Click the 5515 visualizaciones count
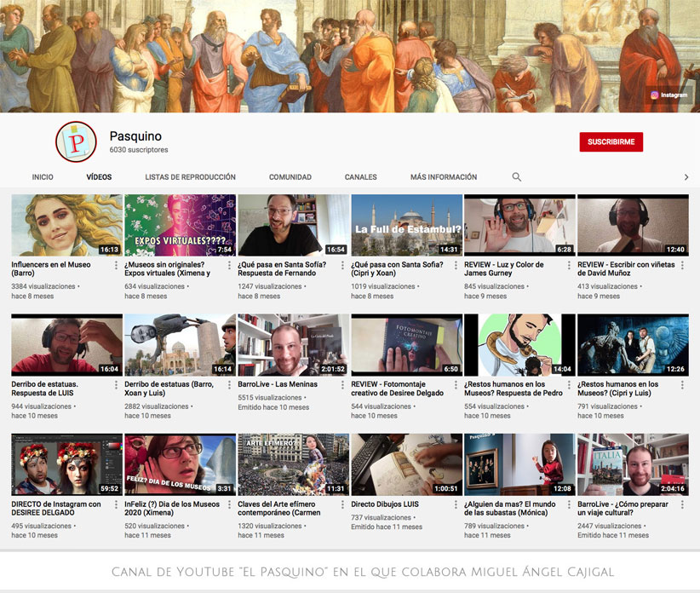Screen dimensions: 700x593 click(x=270, y=397)
